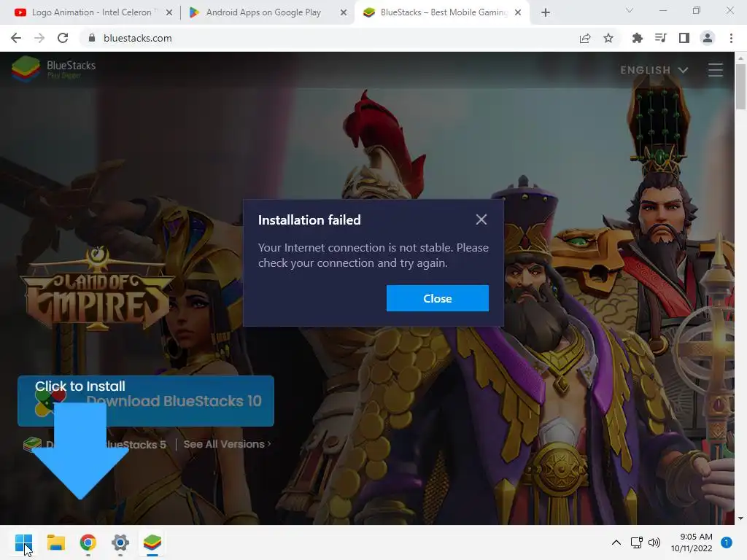Viewport: 747px width, 560px height.
Task: Go forward to next page in Chrome
Action: (x=39, y=38)
